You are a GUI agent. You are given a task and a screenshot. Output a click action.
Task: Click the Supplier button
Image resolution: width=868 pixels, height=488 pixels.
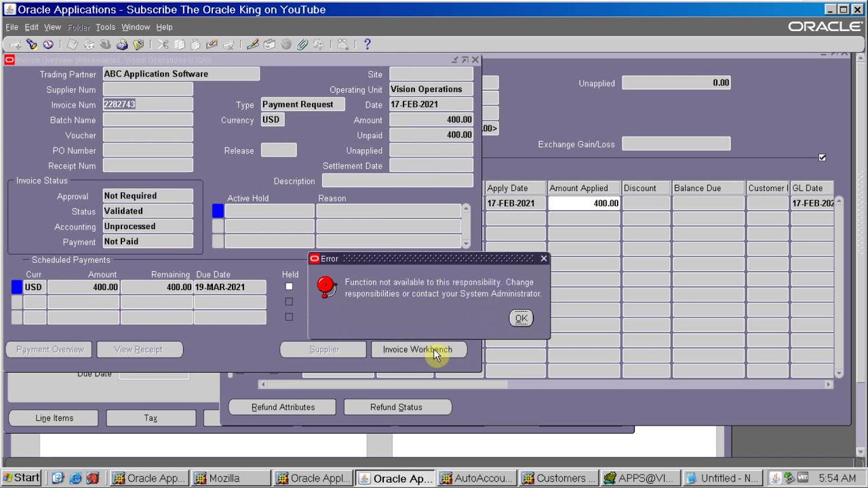coord(324,350)
